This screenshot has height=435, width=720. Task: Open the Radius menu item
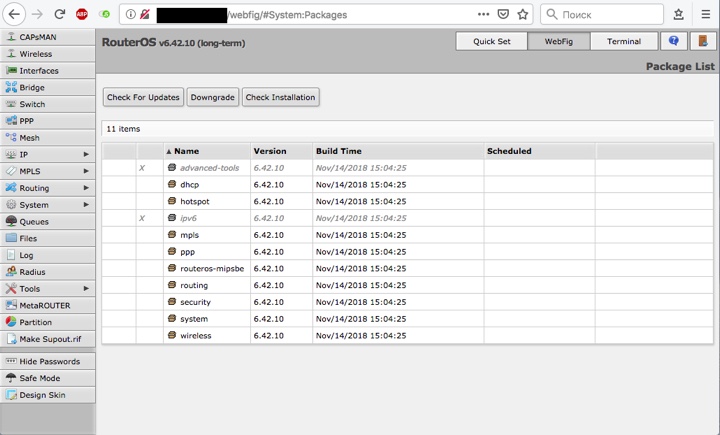click(48, 272)
